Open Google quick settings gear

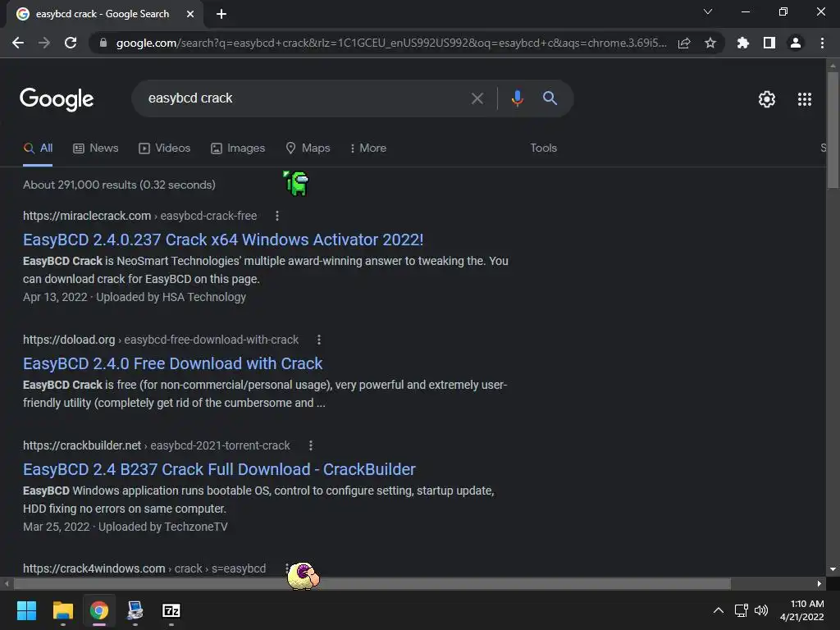767,99
